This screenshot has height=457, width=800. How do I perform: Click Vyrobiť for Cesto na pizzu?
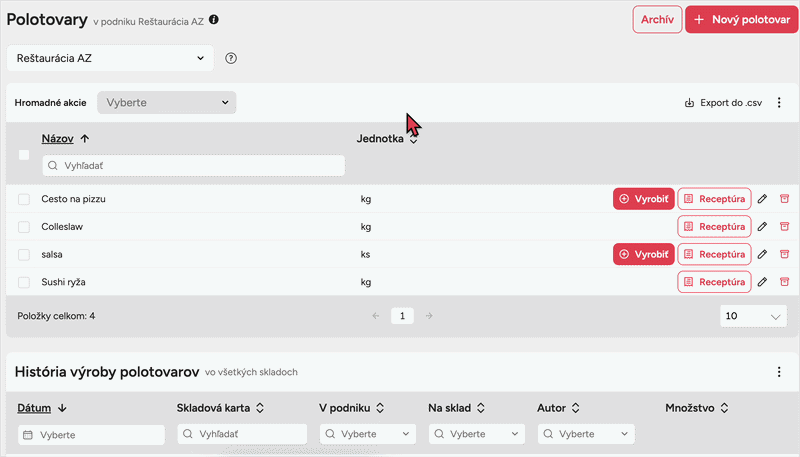643,199
